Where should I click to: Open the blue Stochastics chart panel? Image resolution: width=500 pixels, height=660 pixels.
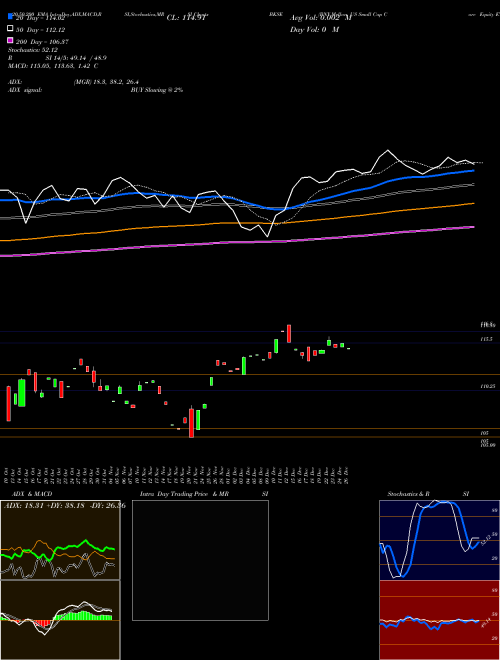439,540
